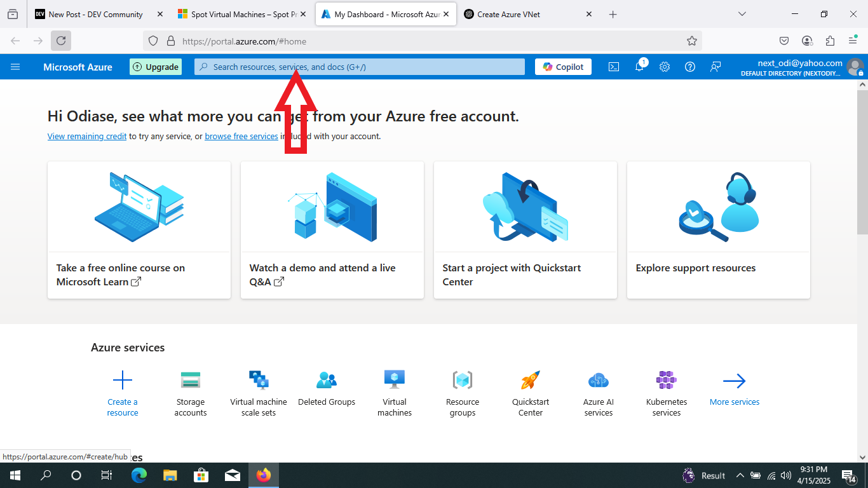868x488 pixels.
Task: Open a new browser tab
Action: coord(613,14)
